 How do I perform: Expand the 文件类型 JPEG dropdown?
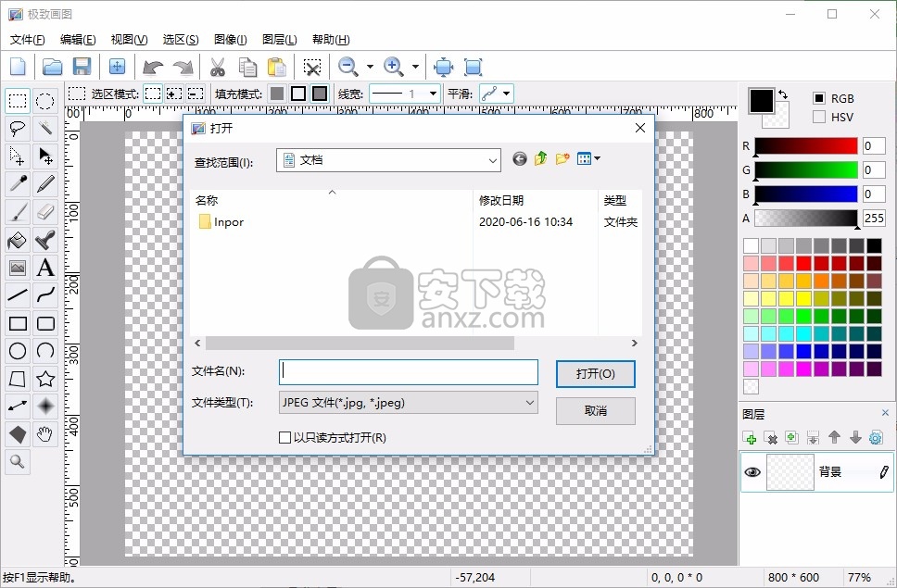click(530, 402)
